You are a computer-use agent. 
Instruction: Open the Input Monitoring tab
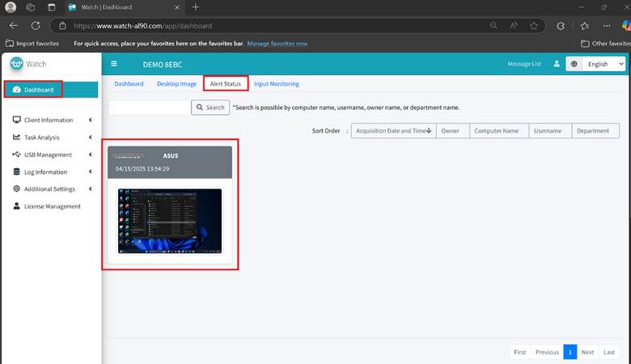(276, 83)
